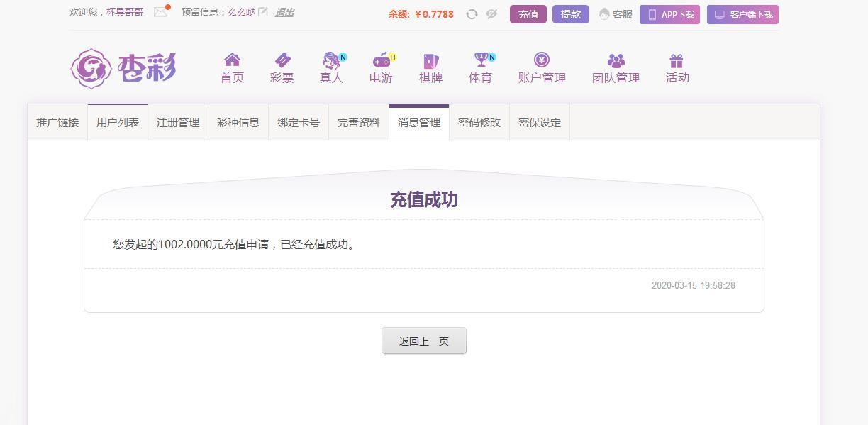Click the customer service headset icon
This screenshot has width=868, height=425.
pyautogui.click(x=604, y=14)
